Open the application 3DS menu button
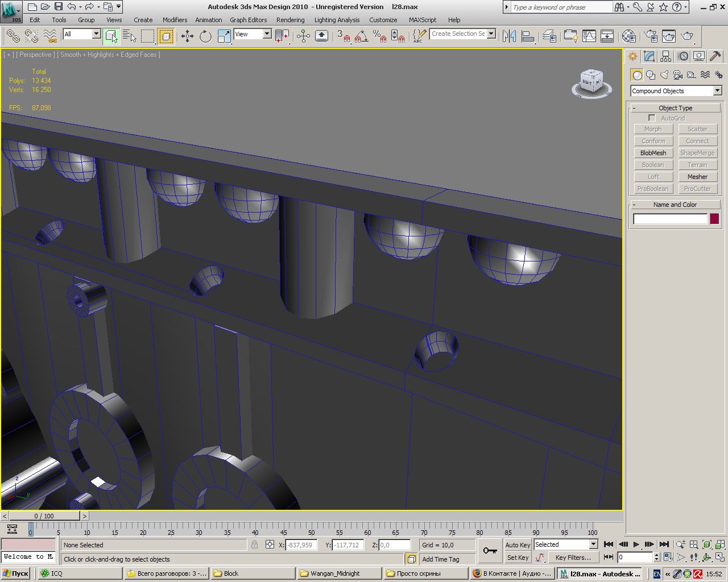 (x=12, y=11)
